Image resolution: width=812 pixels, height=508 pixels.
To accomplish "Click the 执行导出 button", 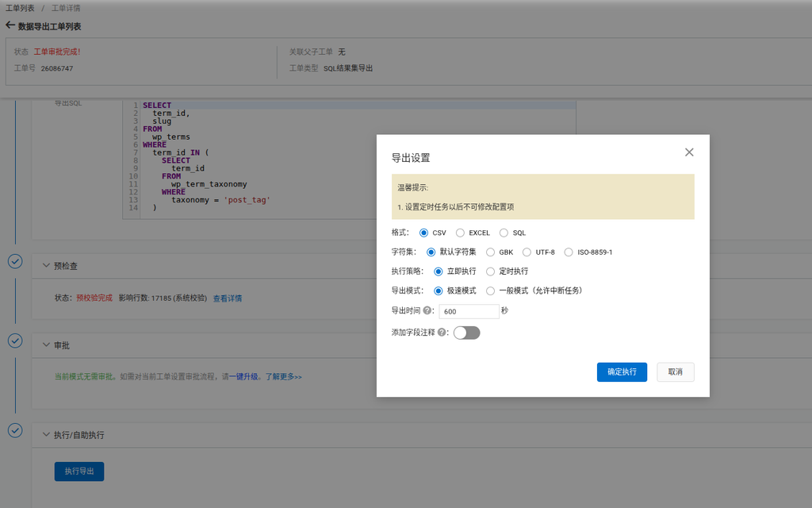I will [79, 471].
